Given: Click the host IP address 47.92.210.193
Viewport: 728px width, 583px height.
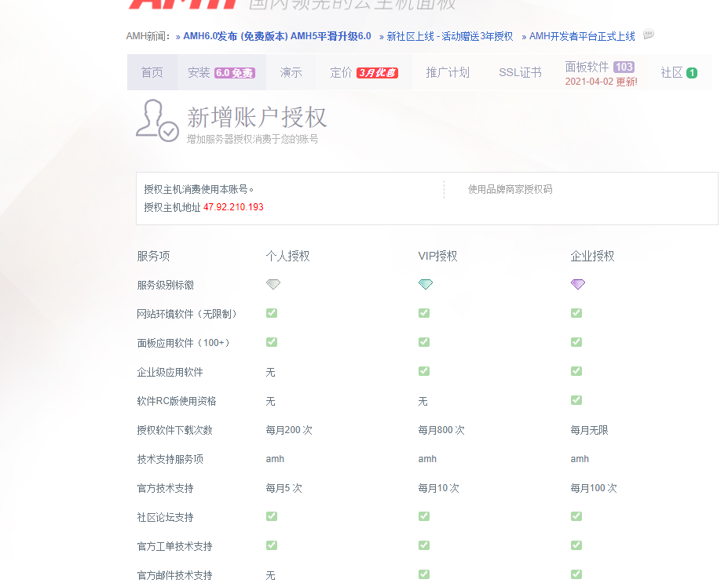Looking at the screenshot, I should click(233, 207).
